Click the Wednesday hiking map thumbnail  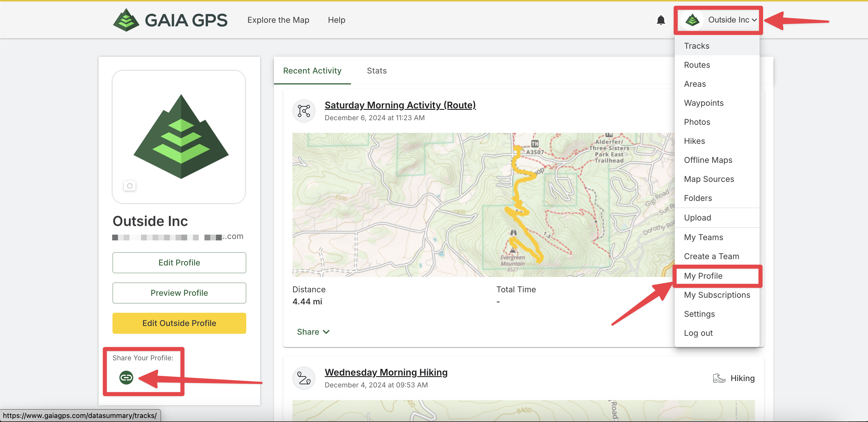point(523,410)
